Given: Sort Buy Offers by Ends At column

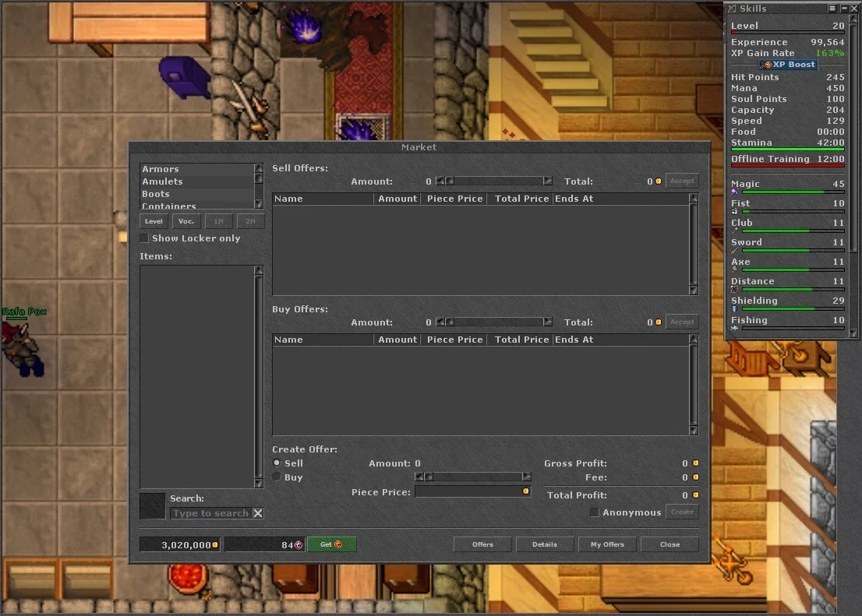Looking at the screenshot, I should point(620,340).
